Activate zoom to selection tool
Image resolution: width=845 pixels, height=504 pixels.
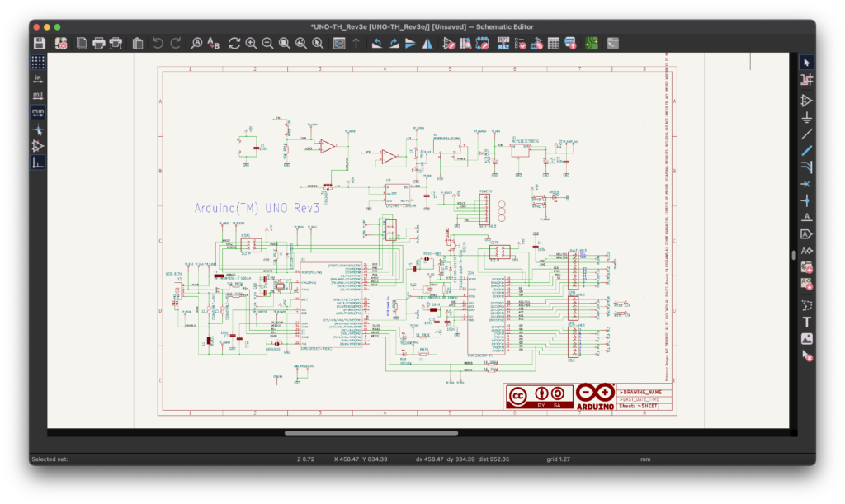tap(318, 44)
